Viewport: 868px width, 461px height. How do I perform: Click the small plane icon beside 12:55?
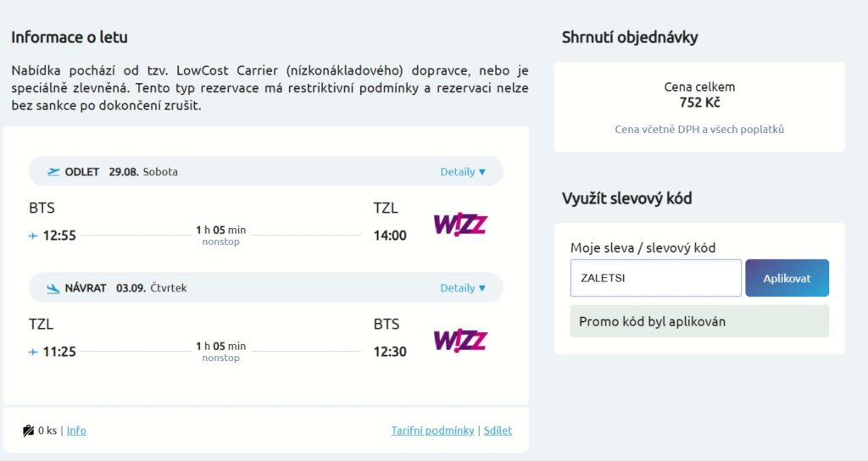pos(33,236)
